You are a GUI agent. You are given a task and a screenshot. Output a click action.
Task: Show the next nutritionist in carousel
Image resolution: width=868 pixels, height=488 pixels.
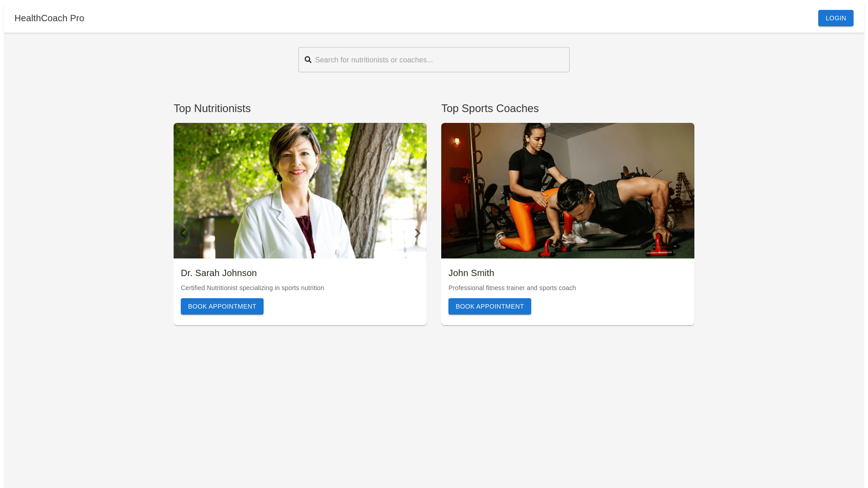click(x=418, y=233)
